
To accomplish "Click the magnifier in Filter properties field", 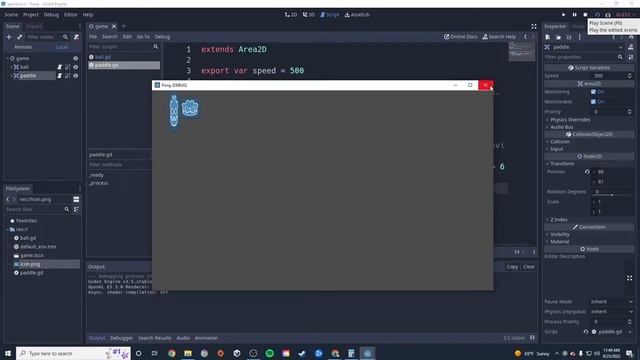I will (x=620, y=57).
